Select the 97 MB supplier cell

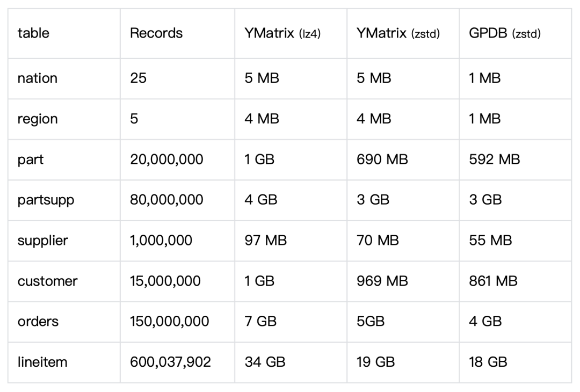coord(265,240)
